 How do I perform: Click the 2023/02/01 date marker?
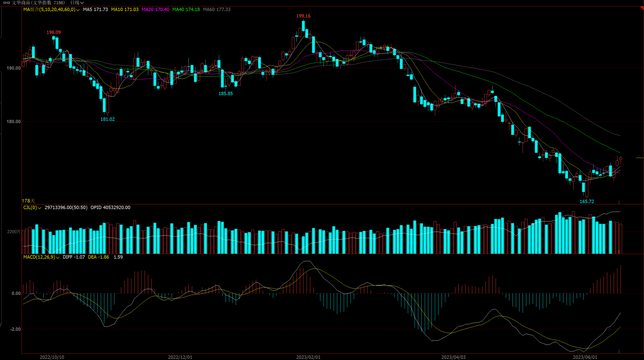(x=308, y=357)
